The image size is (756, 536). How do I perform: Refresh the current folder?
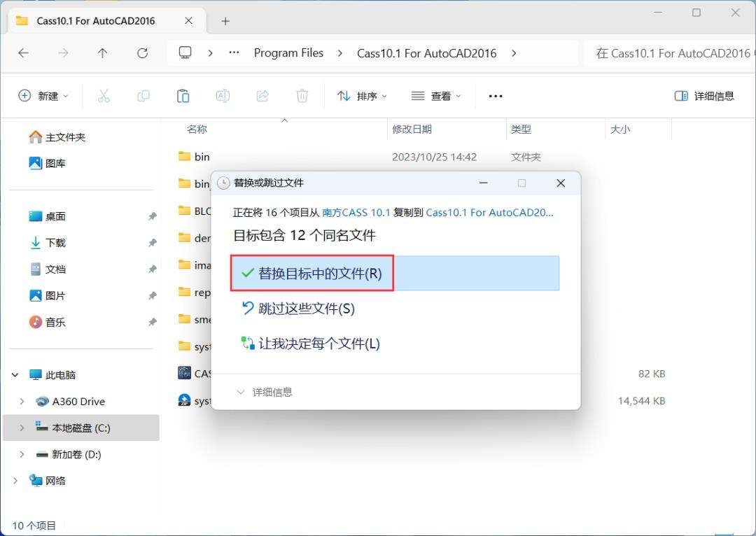142,53
